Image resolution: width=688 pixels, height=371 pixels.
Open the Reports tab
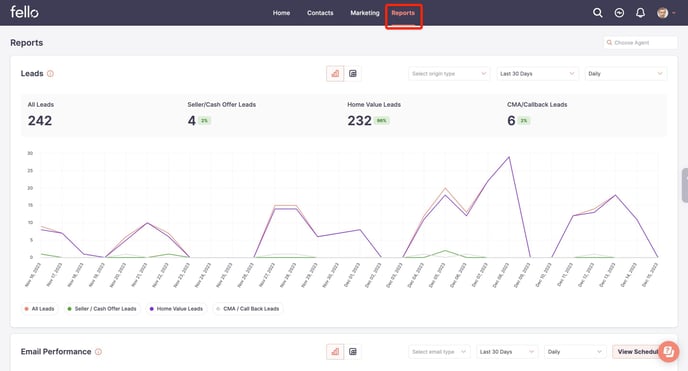pos(403,13)
